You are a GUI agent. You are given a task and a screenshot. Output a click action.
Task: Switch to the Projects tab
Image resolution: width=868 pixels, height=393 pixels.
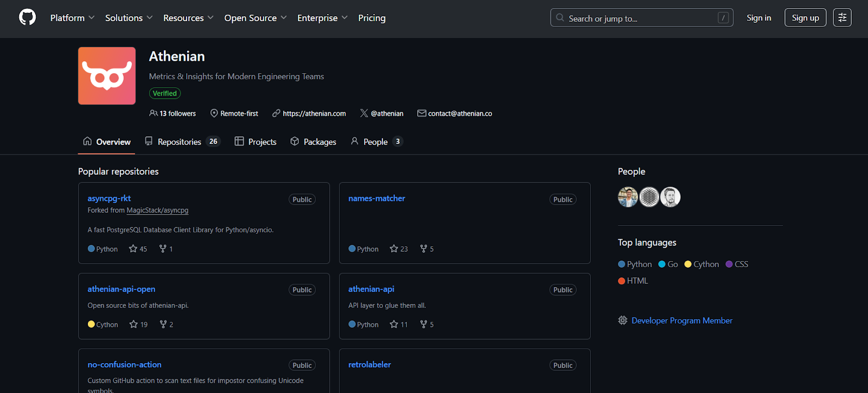[256, 142]
